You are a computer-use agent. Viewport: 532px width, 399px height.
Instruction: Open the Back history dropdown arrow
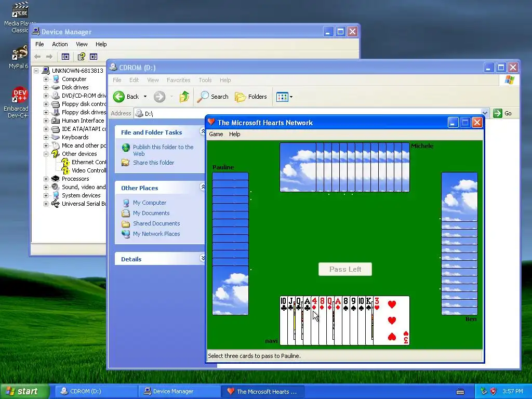click(x=145, y=97)
